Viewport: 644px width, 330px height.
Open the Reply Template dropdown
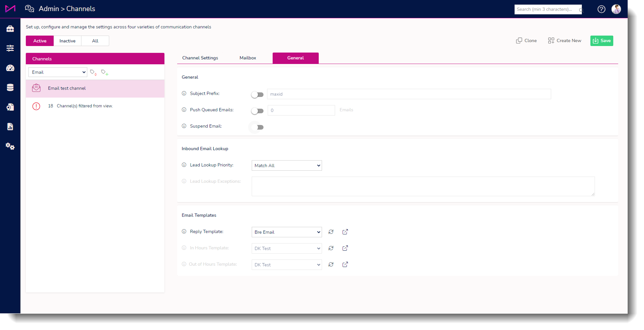pyautogui.click(x=287, y=232)
